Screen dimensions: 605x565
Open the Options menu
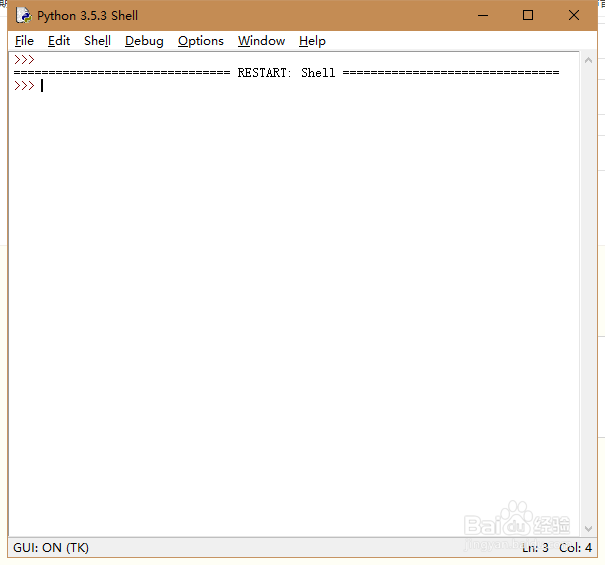201,41
